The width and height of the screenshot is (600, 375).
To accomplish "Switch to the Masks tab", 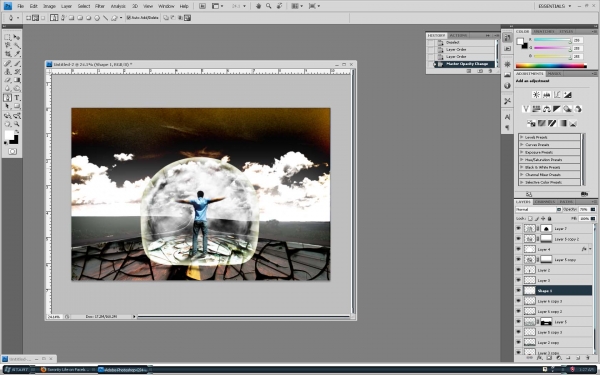I will point(554,73).
